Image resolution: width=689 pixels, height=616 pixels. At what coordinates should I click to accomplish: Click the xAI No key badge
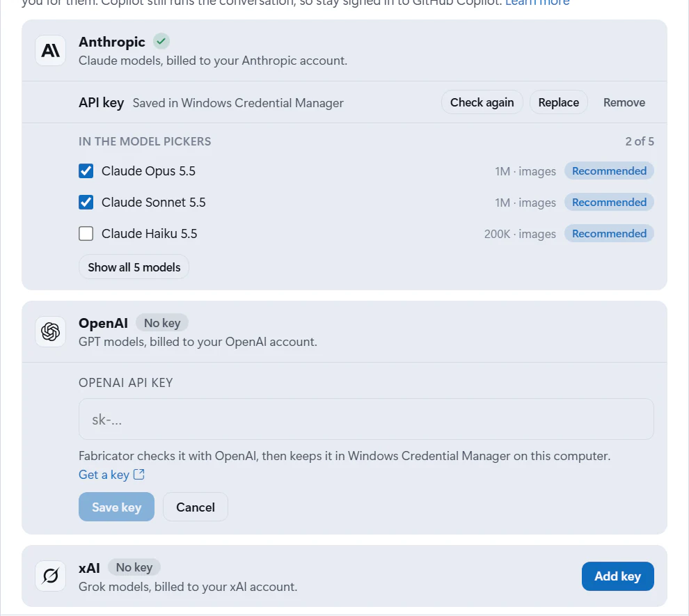134,567
